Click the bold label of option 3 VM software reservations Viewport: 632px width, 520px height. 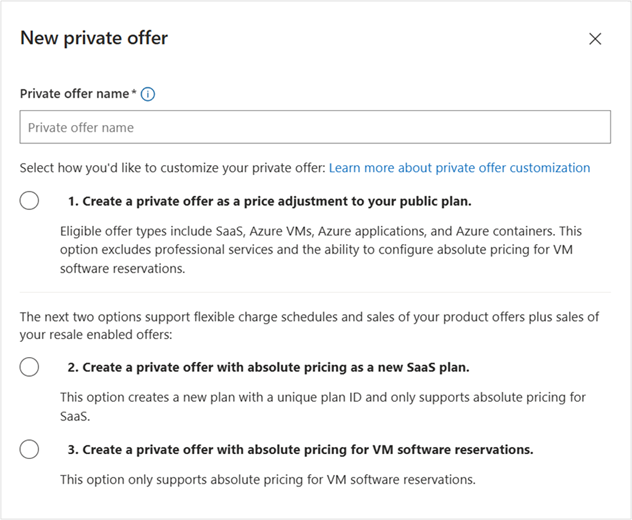300,449
